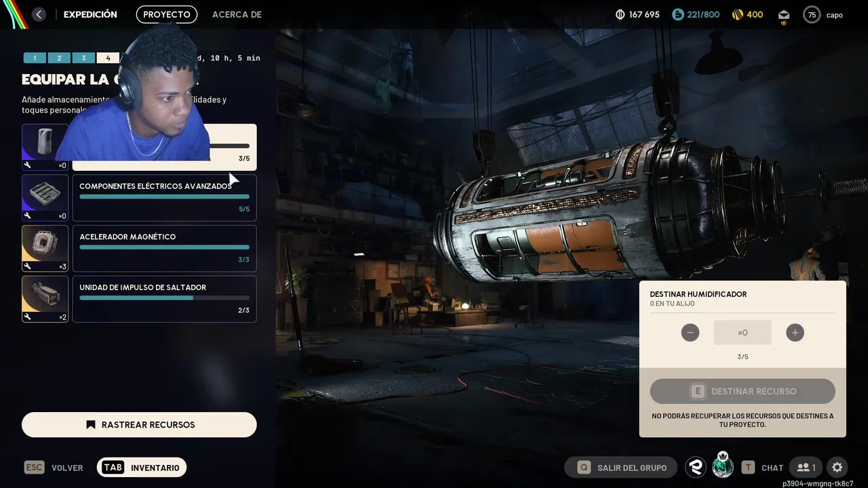Viewport: 868px width, 488px height.
Task: Decrease humidifier quantity with minus button
Action: (690, 333)
